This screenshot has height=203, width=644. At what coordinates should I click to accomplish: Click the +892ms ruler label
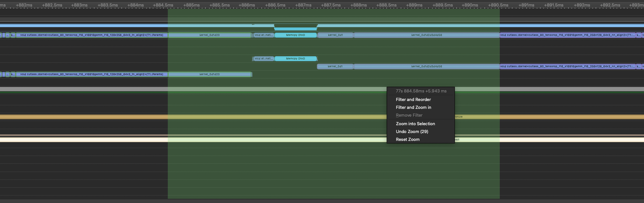pos(582,5)
